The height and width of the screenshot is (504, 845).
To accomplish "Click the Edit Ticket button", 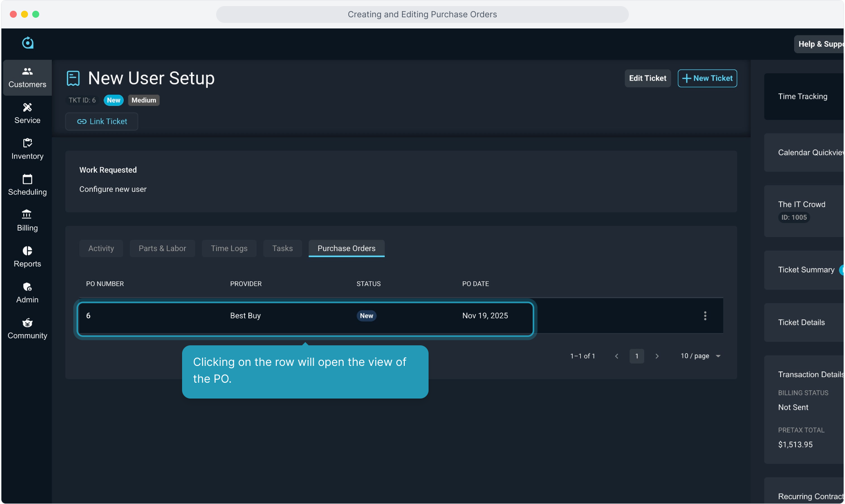I will [648, 78].
